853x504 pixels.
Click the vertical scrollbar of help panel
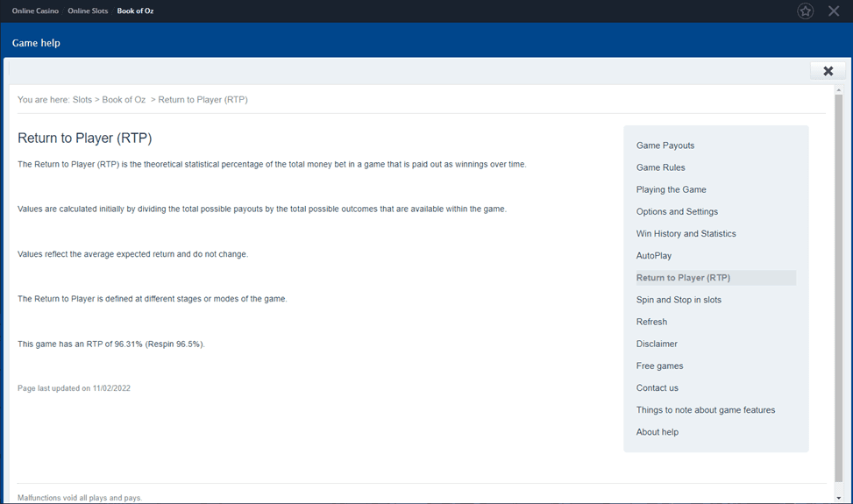[x=838, y=289]
